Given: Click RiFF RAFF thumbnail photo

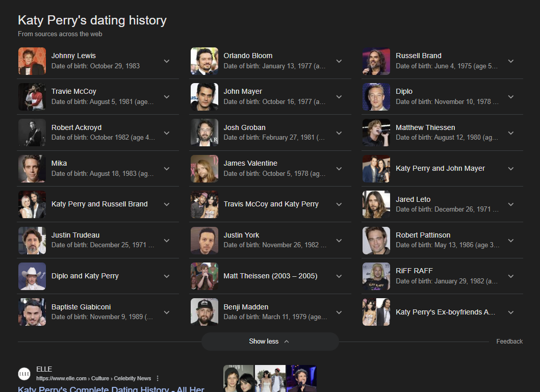Looking at the screenshot, I should coord(376,276).
